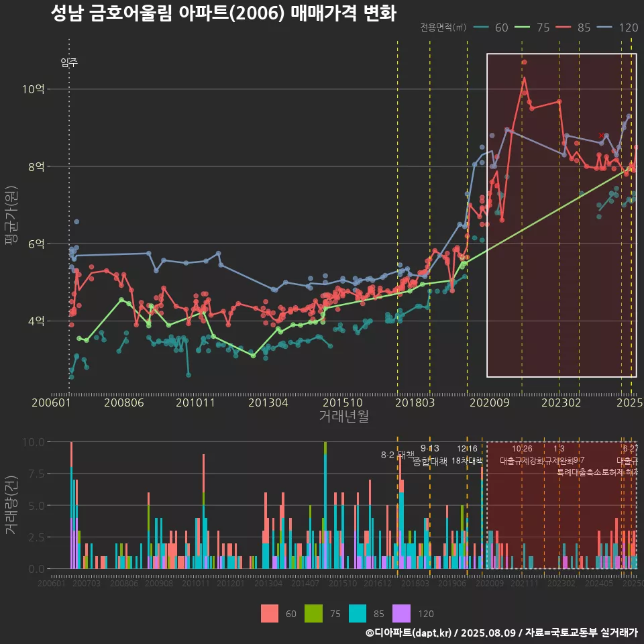
Task: Click the 8억 y-axis label
Action: point(36,166)
